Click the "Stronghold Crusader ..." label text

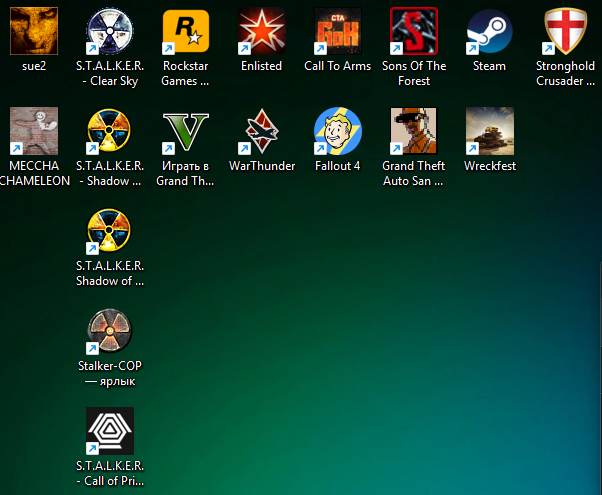click(565, 73)
